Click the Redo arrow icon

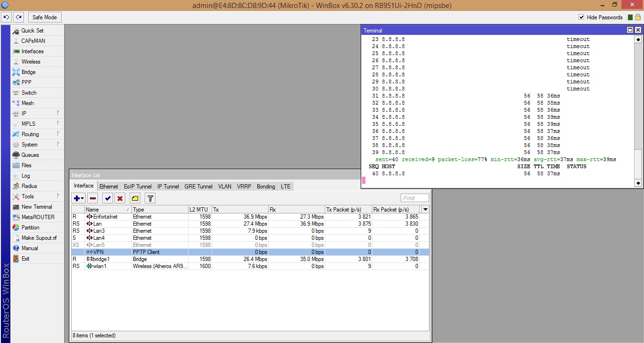[x=18, y=17]
